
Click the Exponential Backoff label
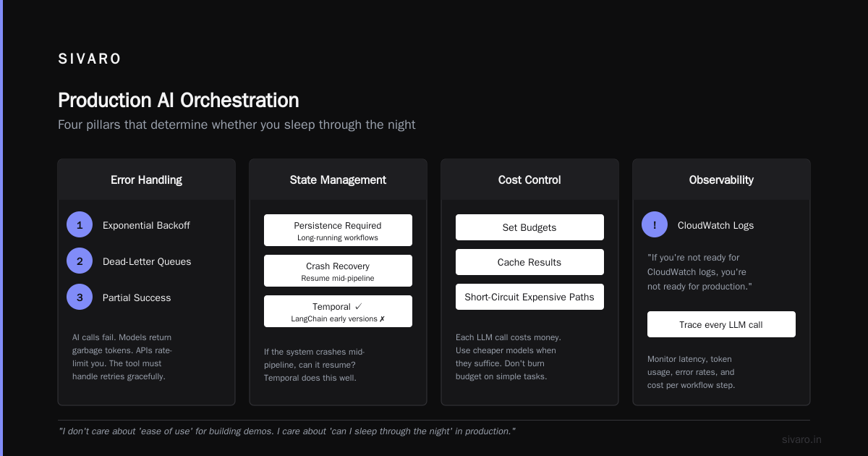146,225
